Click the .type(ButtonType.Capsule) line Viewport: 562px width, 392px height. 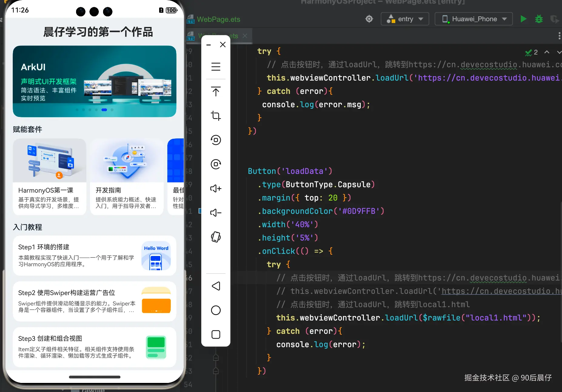(316, 184)
